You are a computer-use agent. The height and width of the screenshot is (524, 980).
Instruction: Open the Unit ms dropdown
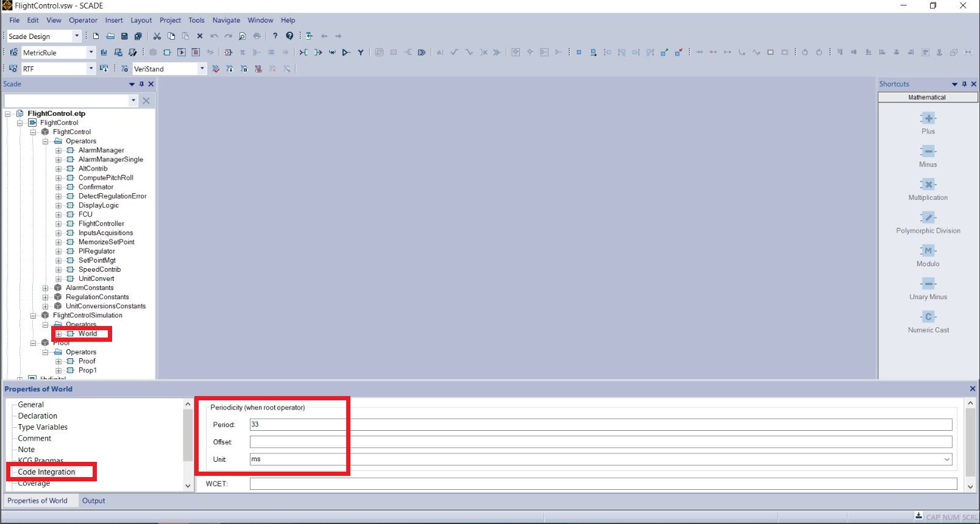click(x=947, y=459)
